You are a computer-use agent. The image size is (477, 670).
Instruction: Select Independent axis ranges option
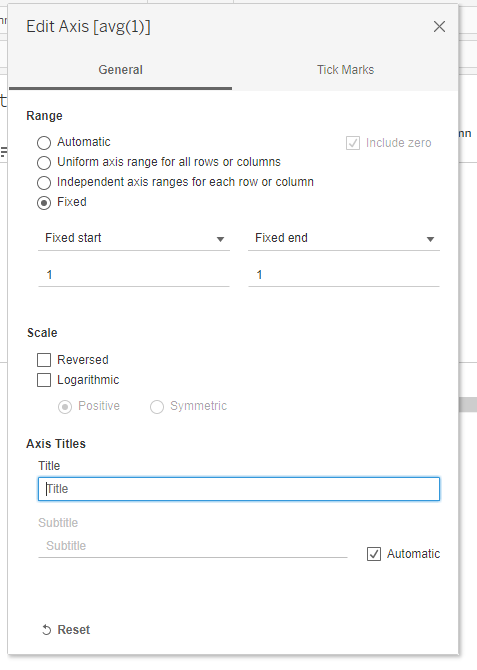coord(44,183)
